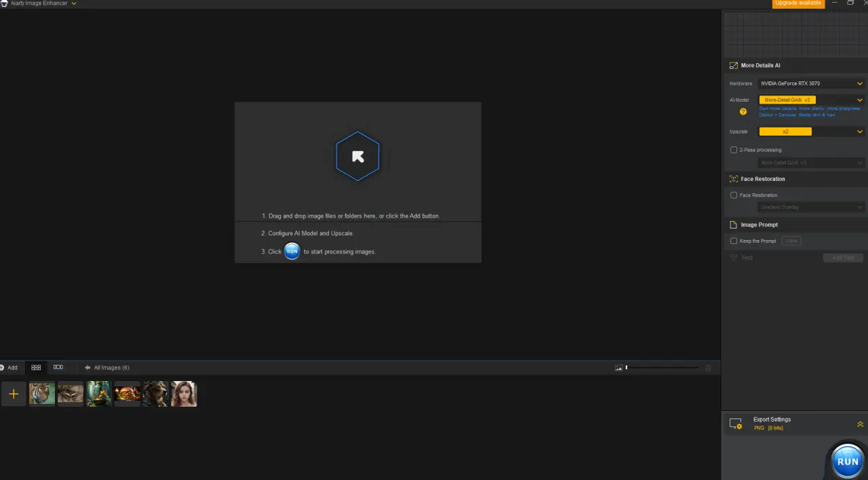Click the inline RUN icon in step 3
Viewport: 868px width, 480px height.
(292, 251)
